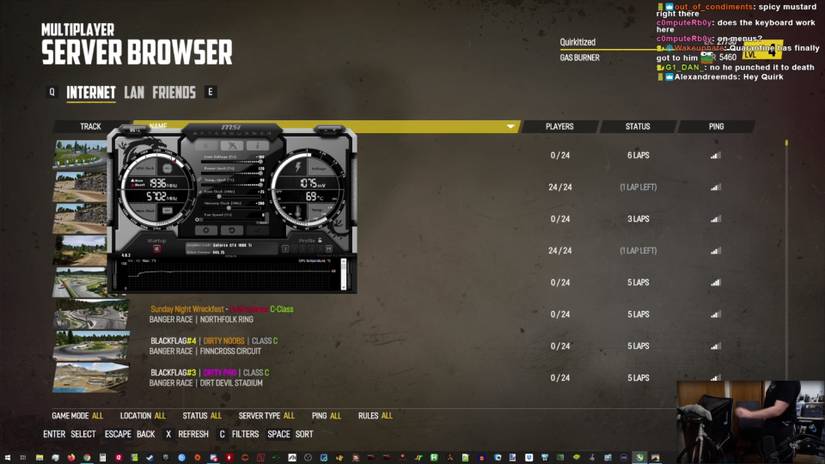
Task: Open File Explorer from the taskbar
Action: click(39, 458)
